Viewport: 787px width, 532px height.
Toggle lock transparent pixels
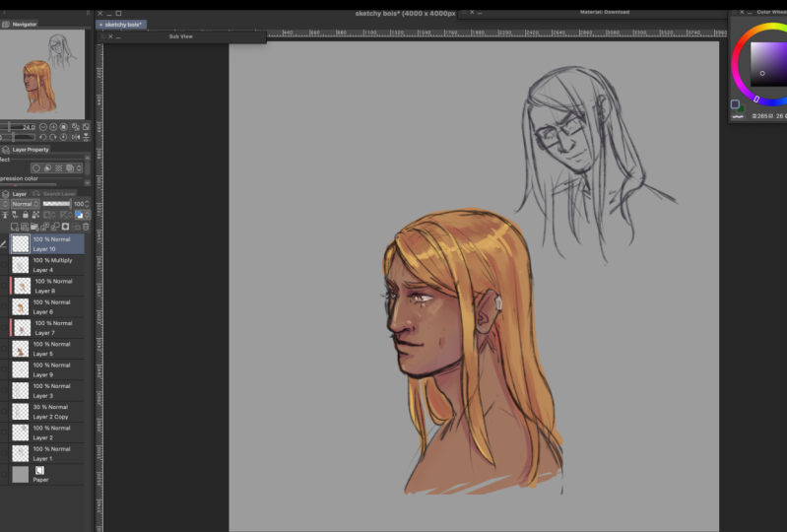[35, 215]
